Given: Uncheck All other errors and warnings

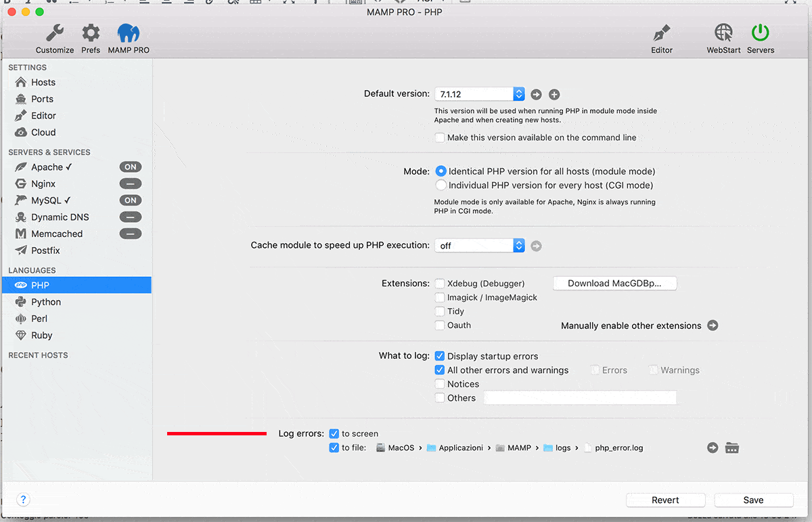Looking at the screenshot, I should (x=440, y=370).
